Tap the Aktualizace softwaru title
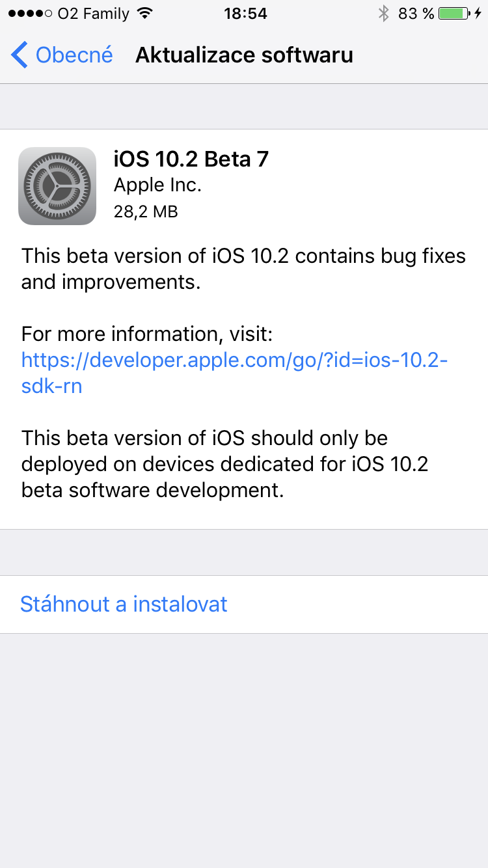Image resolution: width=488 pixels, height=868 pixels. point(244,55)
